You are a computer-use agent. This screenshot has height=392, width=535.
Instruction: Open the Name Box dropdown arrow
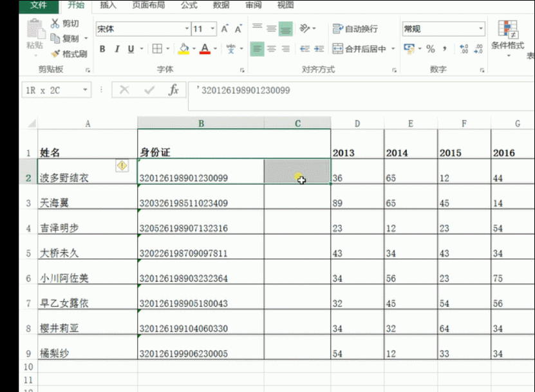click(x=85, y=90)
